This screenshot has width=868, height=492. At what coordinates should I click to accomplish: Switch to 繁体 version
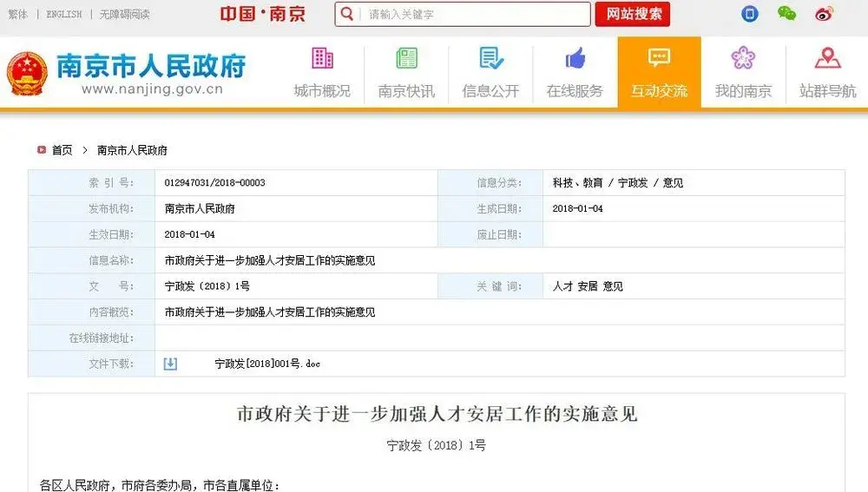[x=17, y=15]
